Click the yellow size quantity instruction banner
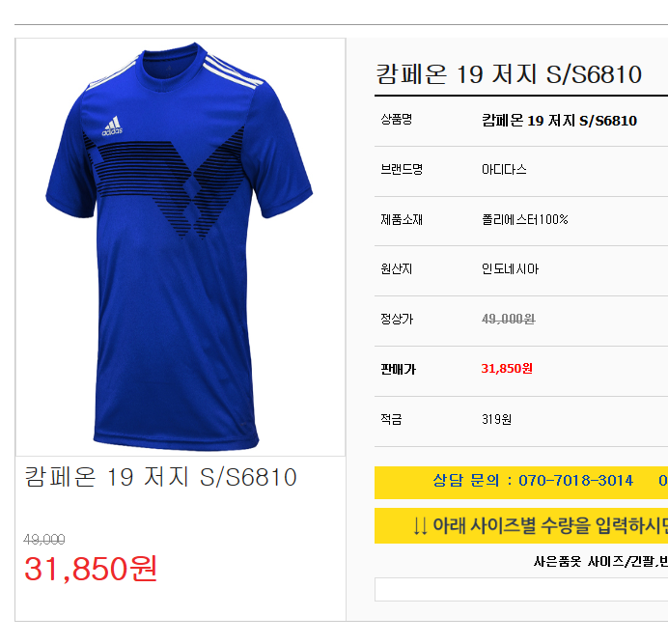This screenshot has width=668, height=644. (x=521, y=525)
